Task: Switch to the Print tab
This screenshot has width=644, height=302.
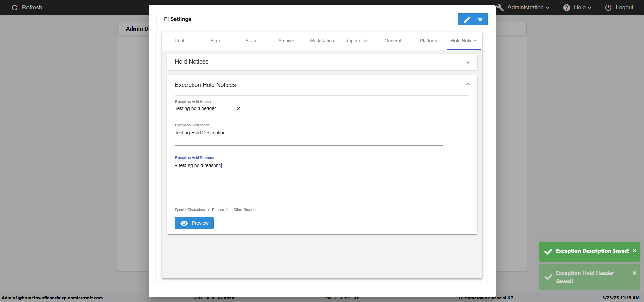Action: coord(179,41)
